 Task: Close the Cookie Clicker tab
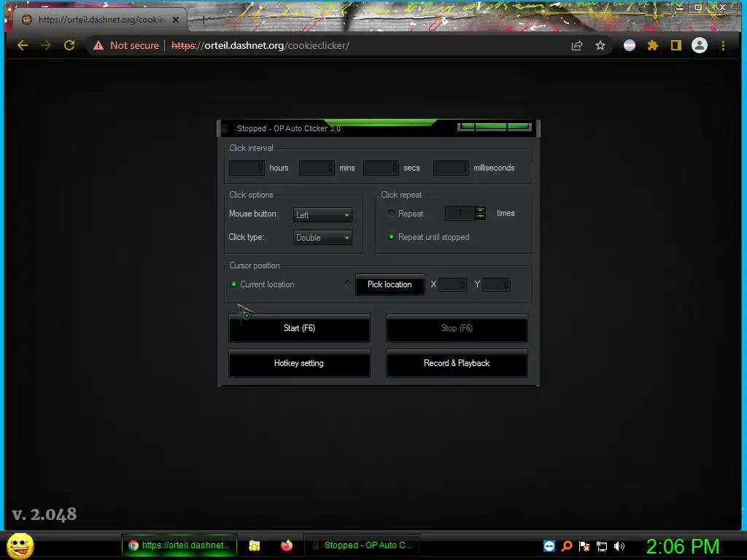(176, 20)
